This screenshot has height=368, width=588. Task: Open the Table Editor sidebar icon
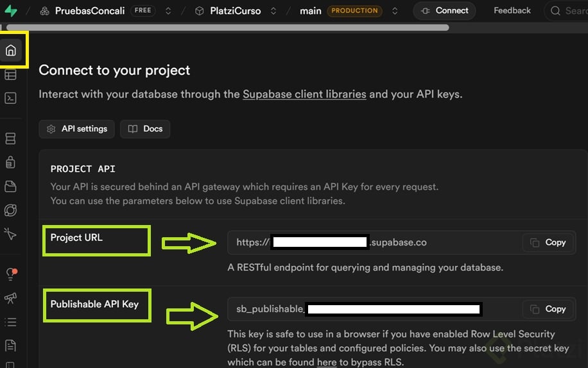pyautogui.click(x=10, y=75)
